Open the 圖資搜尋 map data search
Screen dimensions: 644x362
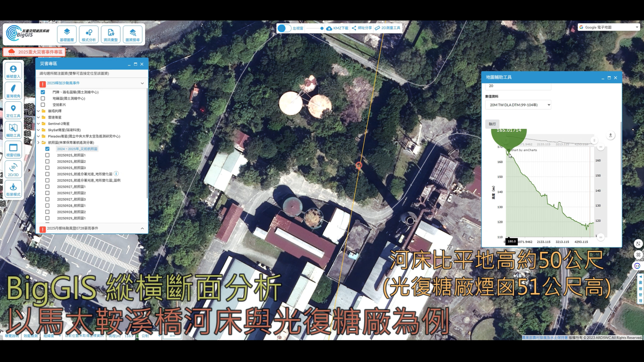pos(132,34)
